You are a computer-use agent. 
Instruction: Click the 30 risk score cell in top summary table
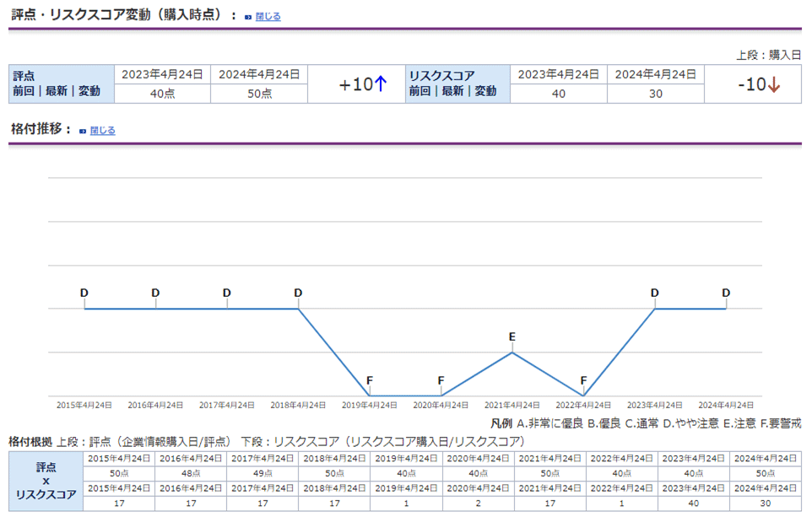pyautogui.click(x=656, y=94)
